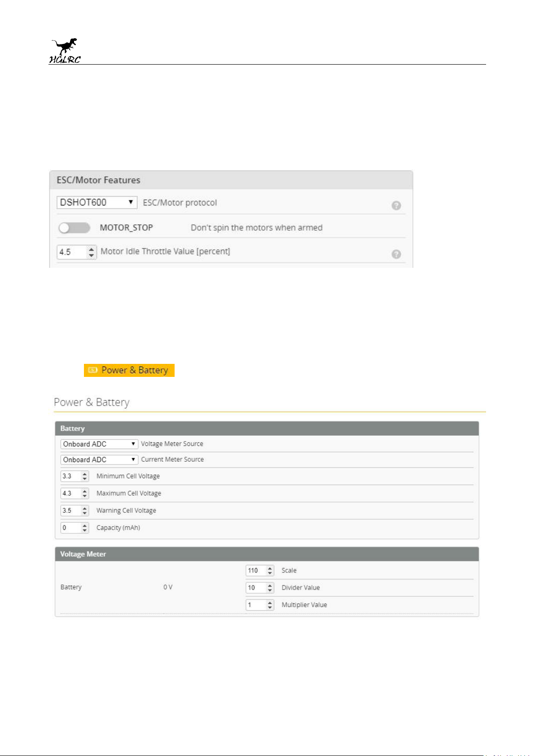
Task: Expand the Current Meter Source dropdown
Action: (x=99, y=459)
